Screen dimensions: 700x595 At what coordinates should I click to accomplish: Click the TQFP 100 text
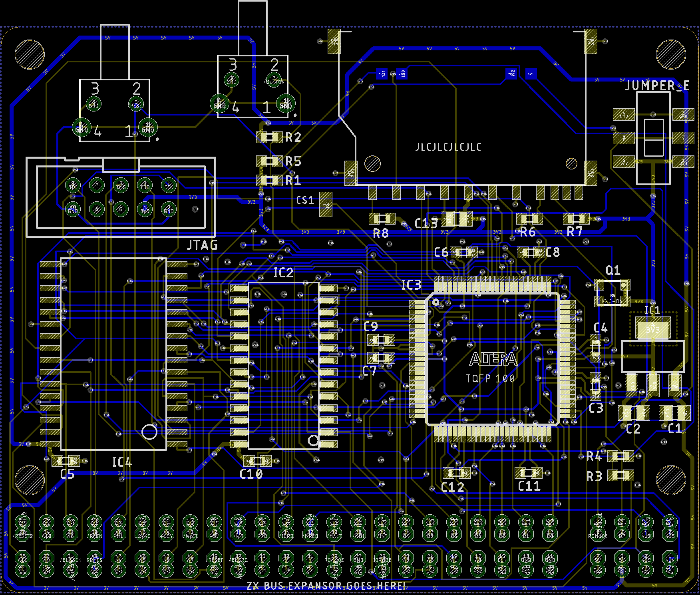point(490,378)
